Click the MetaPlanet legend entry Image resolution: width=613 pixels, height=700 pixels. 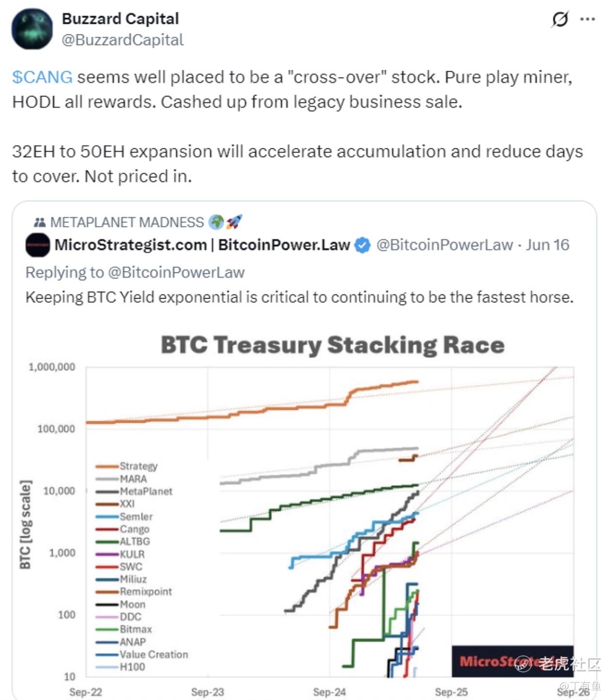click(146, 492)
